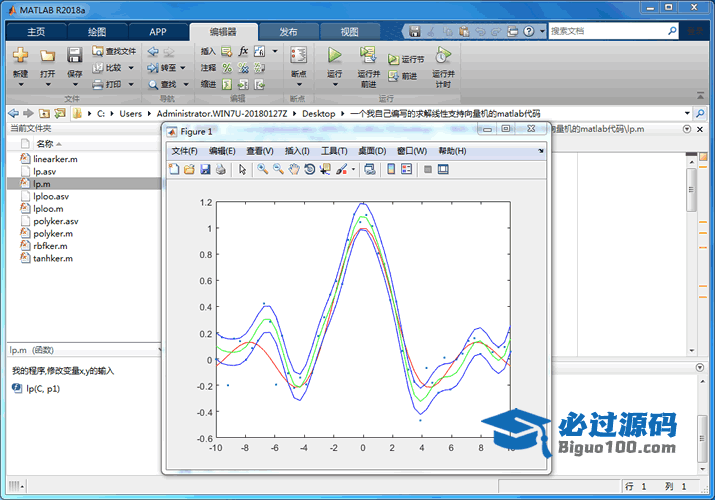
Task: Click the green Run (运行) icon
Action: pos(335,55)
